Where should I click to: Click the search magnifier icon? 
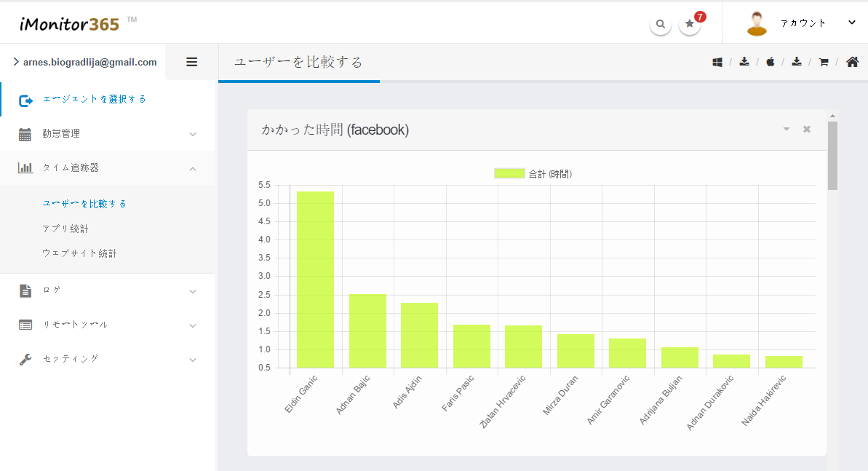(660, 24)
